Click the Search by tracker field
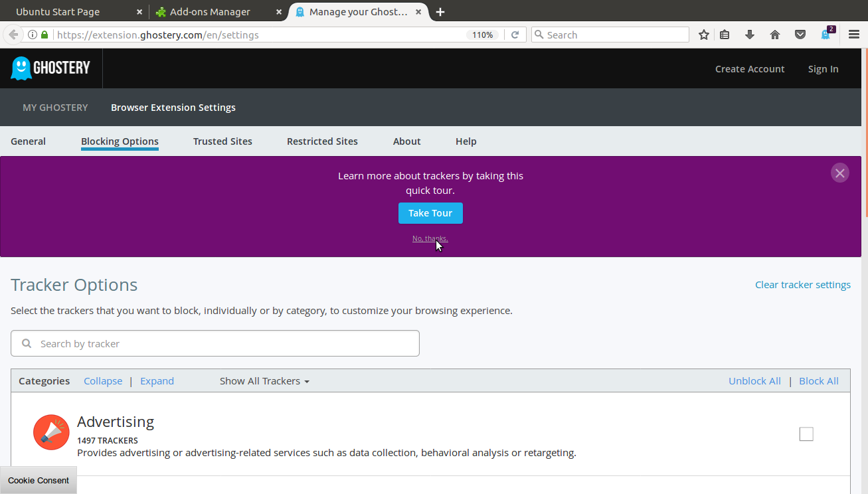 pos(215,343)
